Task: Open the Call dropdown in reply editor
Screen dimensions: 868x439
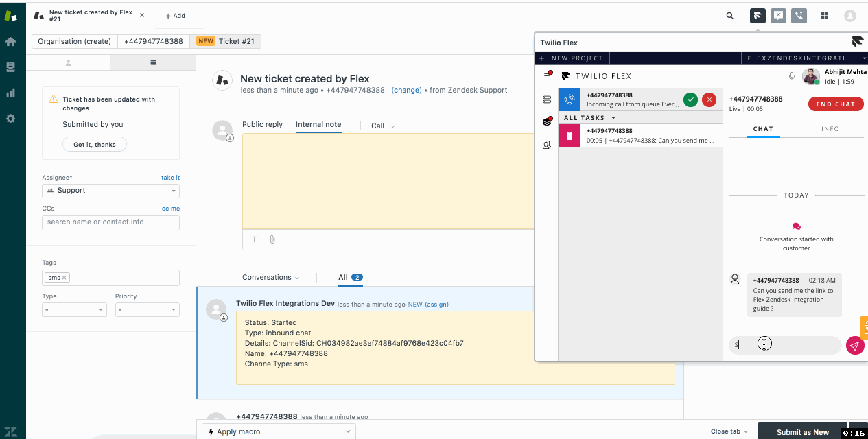Action: pos(383,126)
